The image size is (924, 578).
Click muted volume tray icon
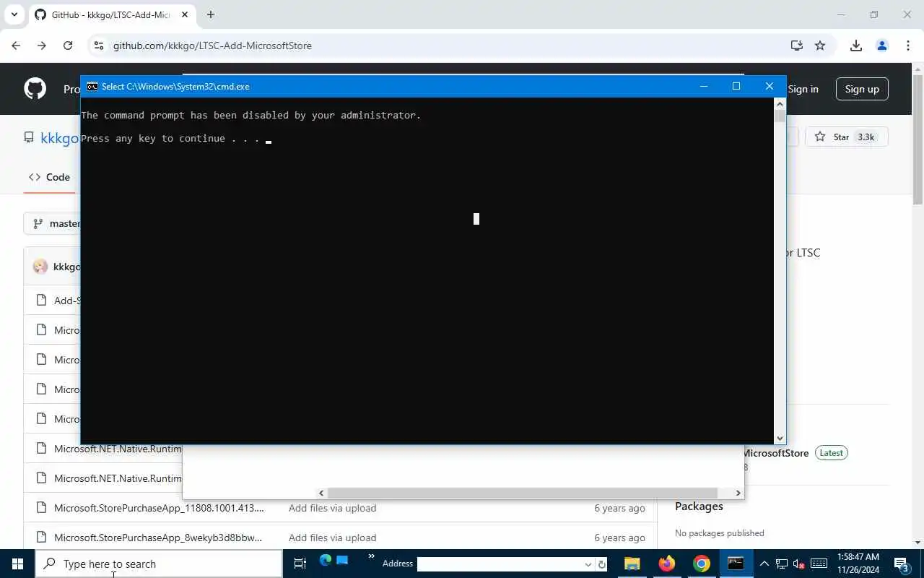798,564
